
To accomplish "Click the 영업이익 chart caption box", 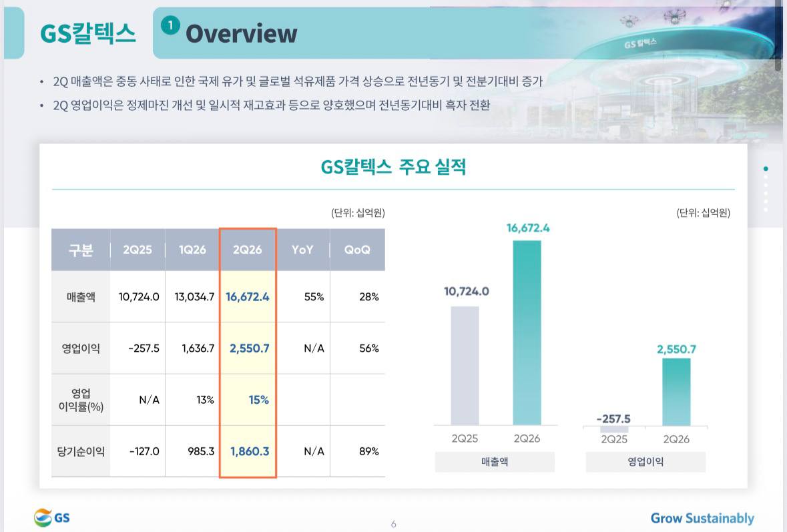I will coord(645,462).
